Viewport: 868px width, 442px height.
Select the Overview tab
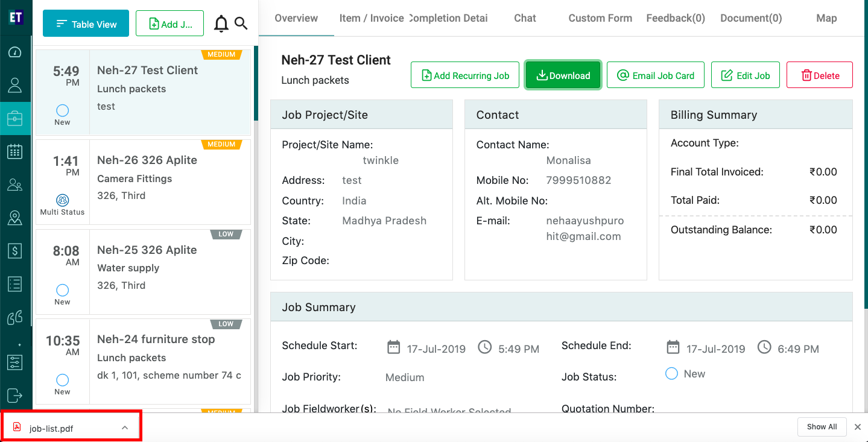tap(296, 18)
